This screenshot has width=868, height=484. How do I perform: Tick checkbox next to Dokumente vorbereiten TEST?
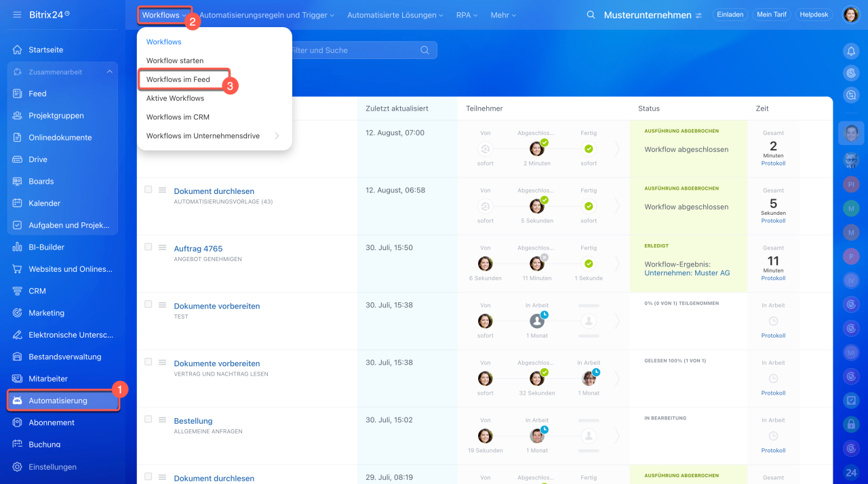149,304
